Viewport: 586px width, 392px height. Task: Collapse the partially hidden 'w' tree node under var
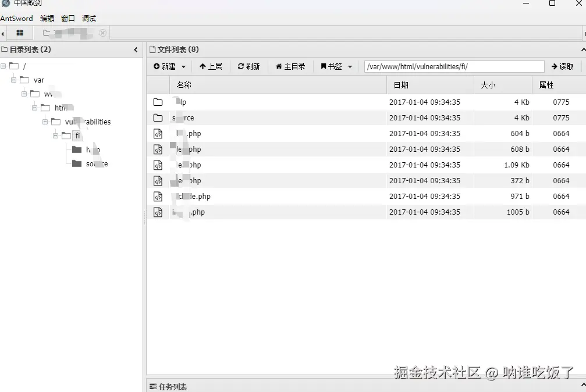pos(24,94)
